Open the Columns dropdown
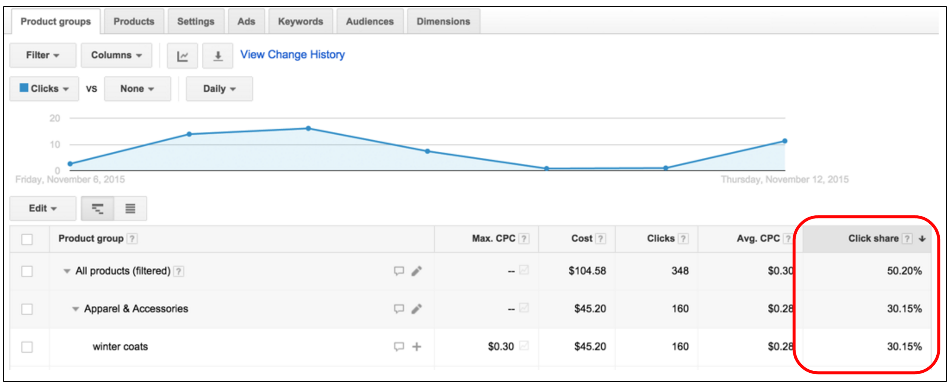951x389 pixels. pos(117,55)
